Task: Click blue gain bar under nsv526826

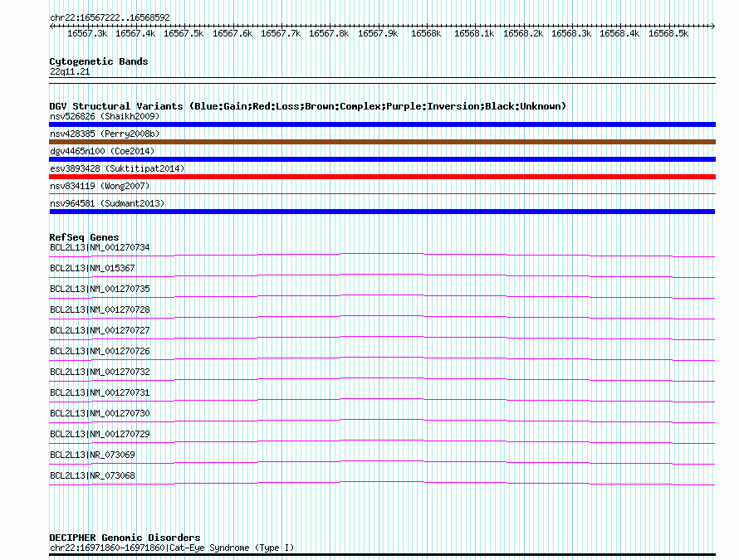Action: point(382,124)
